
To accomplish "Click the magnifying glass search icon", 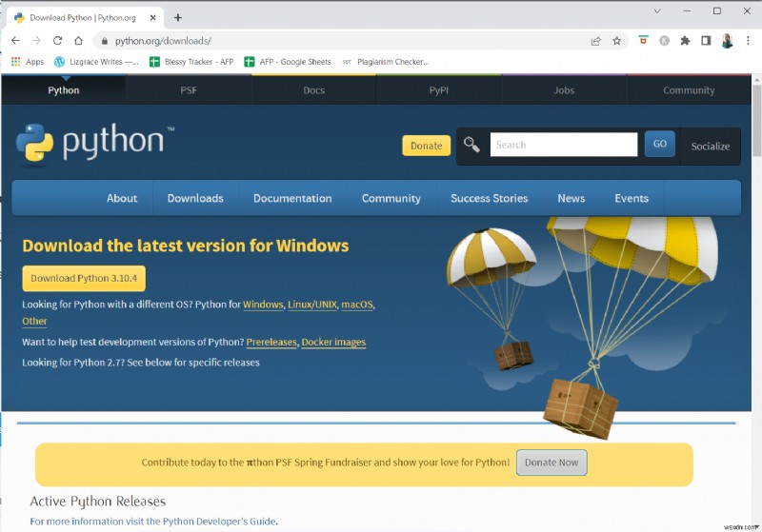I will coord(471,145).
